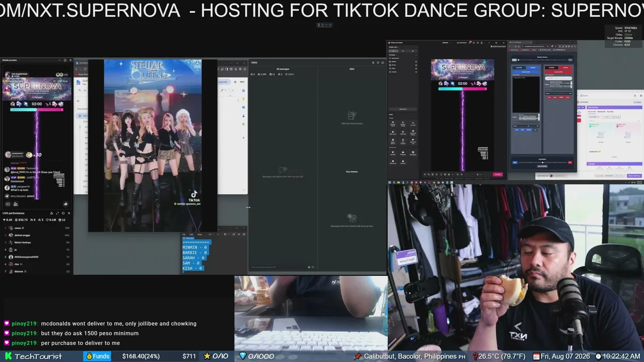Viewport: 644px width, 362px height.
Task: Click the heart badge on first pinoy219 message
Action: coord(7,324)
